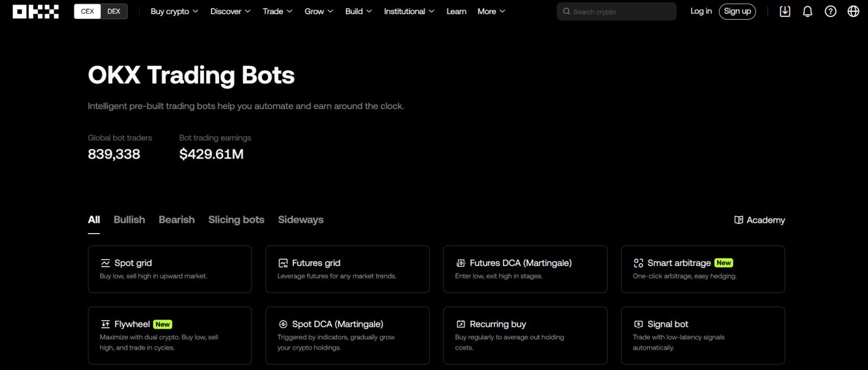Open the Smart arbitrage bot icon

click(x=639, y=263)
